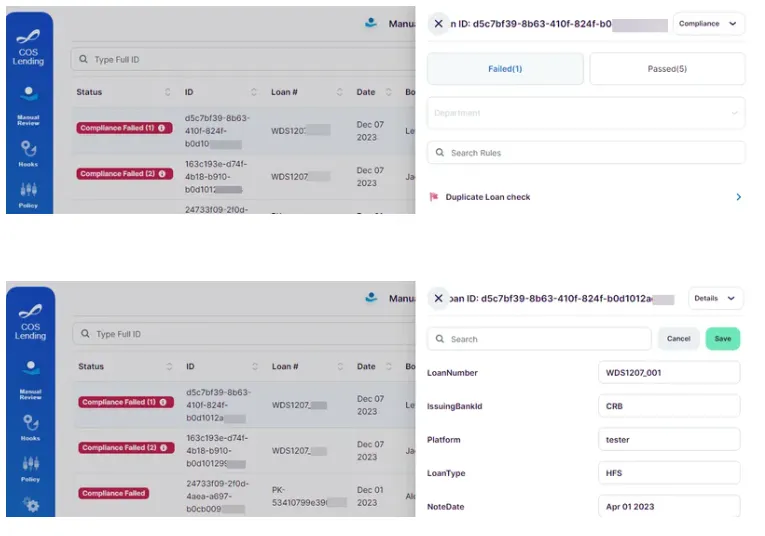
Task: Expand Duplicate Loan check with its chevron
Action: tap(739, 197)
